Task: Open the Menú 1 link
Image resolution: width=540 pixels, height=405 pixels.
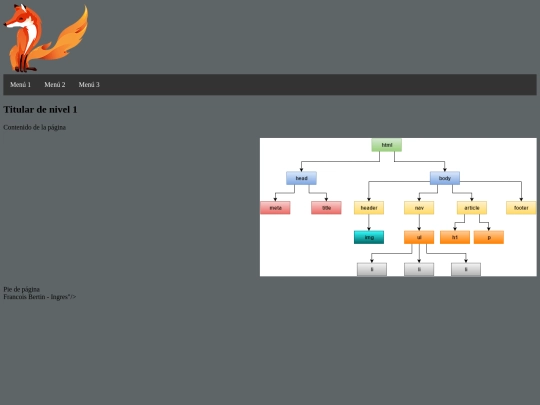Action: (20, 84)
